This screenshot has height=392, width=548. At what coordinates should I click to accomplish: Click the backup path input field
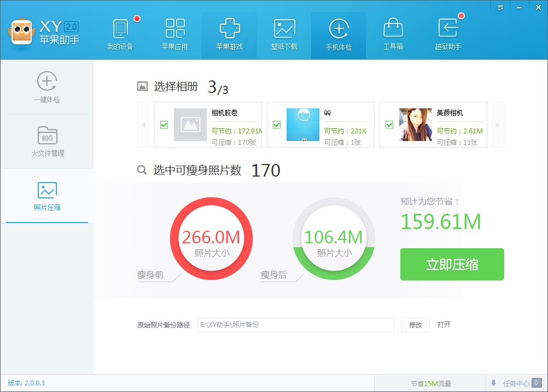295,325
